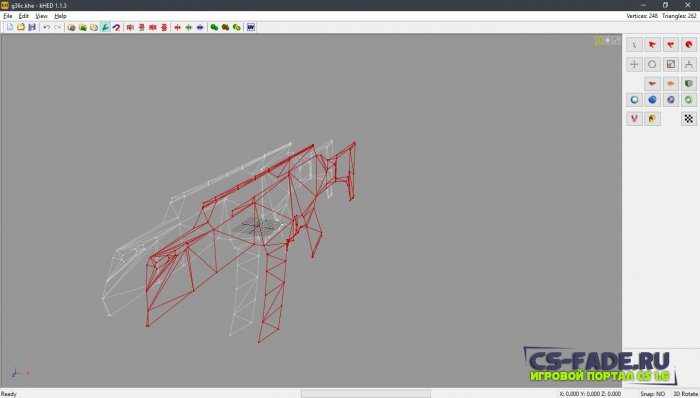Save the model with the floppy disk icon

tap(32, 27)
